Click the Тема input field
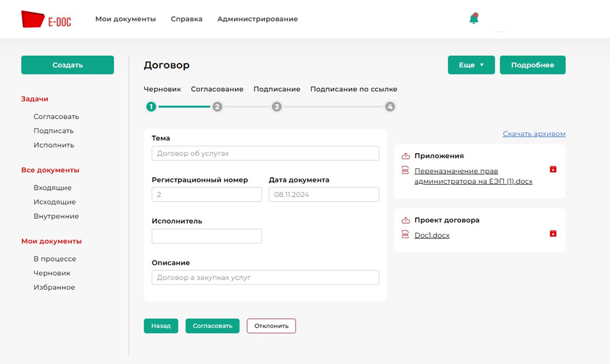The height and width of the screenshot is (364, 610). tap(265, 153)
